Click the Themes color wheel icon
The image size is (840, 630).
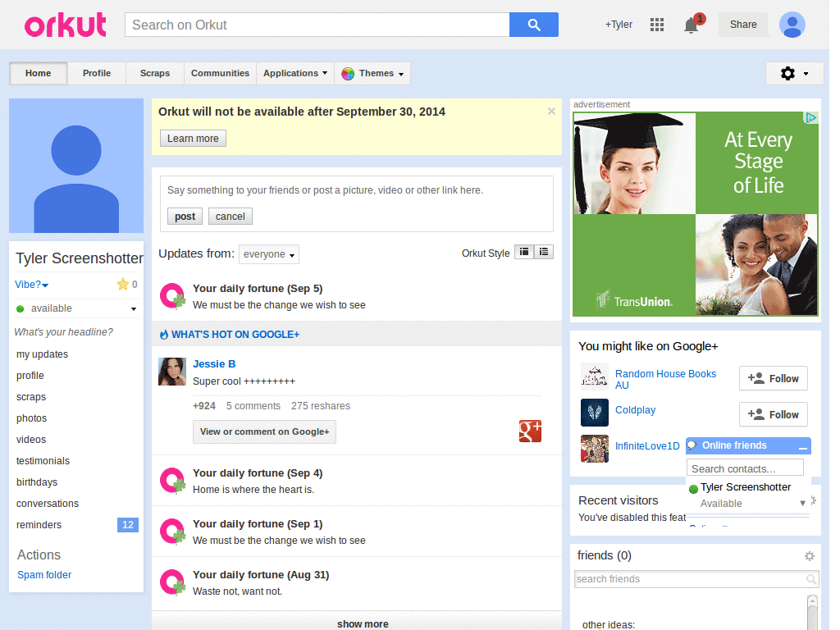pos(348,73)
